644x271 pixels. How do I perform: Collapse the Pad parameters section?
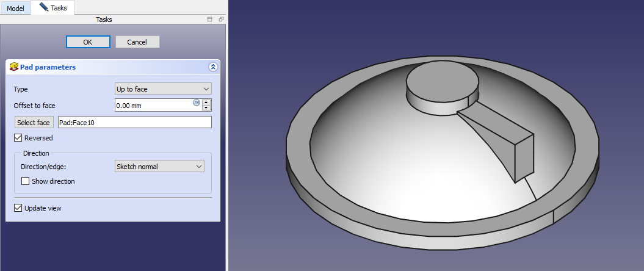point(212,67)
